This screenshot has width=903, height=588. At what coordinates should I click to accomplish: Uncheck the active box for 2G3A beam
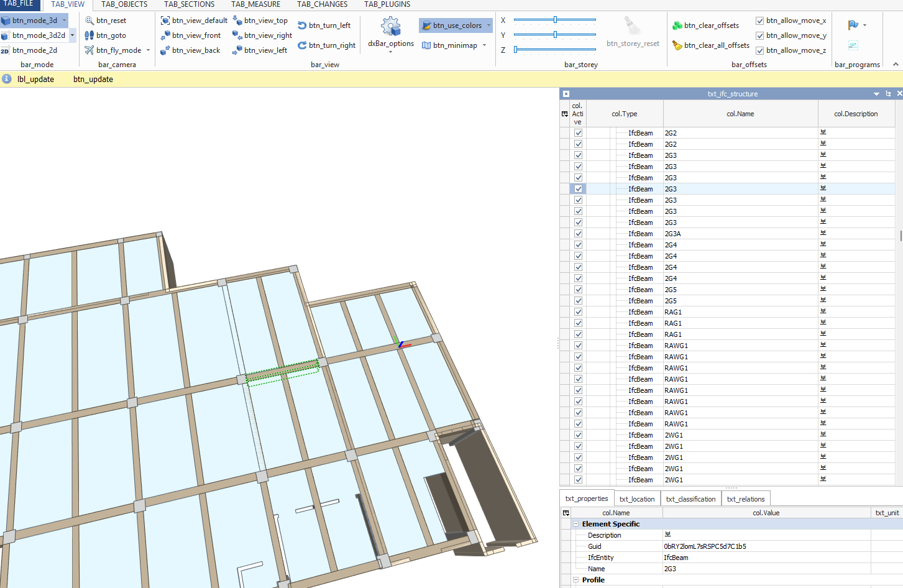click(578, 234)
